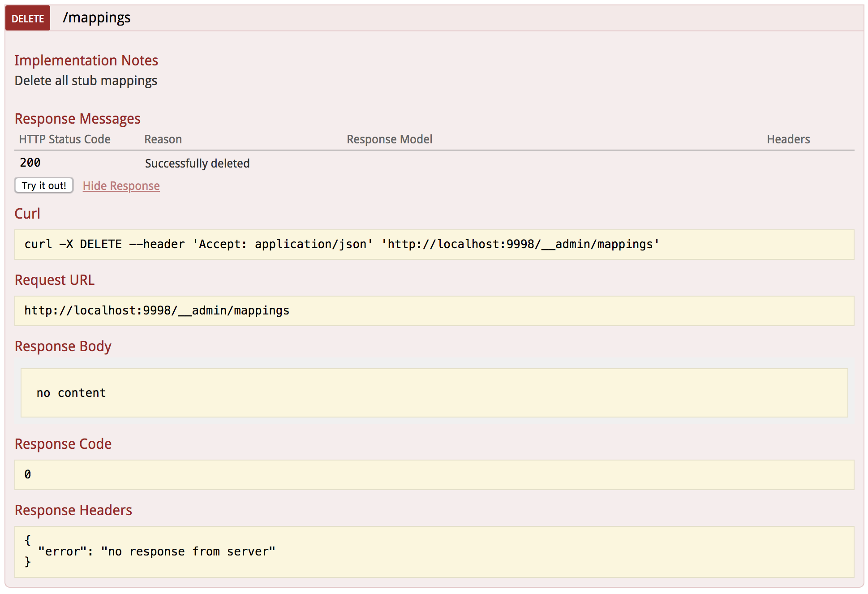Click the Delete all stub mappings description

click(86, 81)
